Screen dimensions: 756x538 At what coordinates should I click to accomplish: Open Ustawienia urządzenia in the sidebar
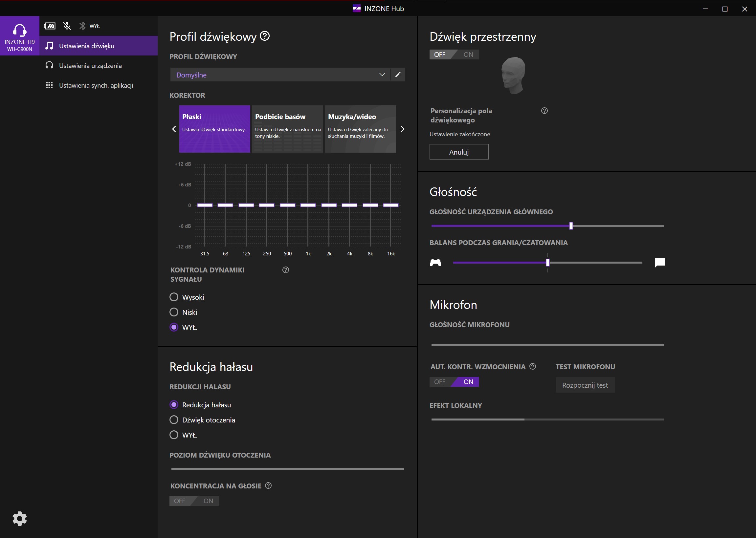point(90,66)
